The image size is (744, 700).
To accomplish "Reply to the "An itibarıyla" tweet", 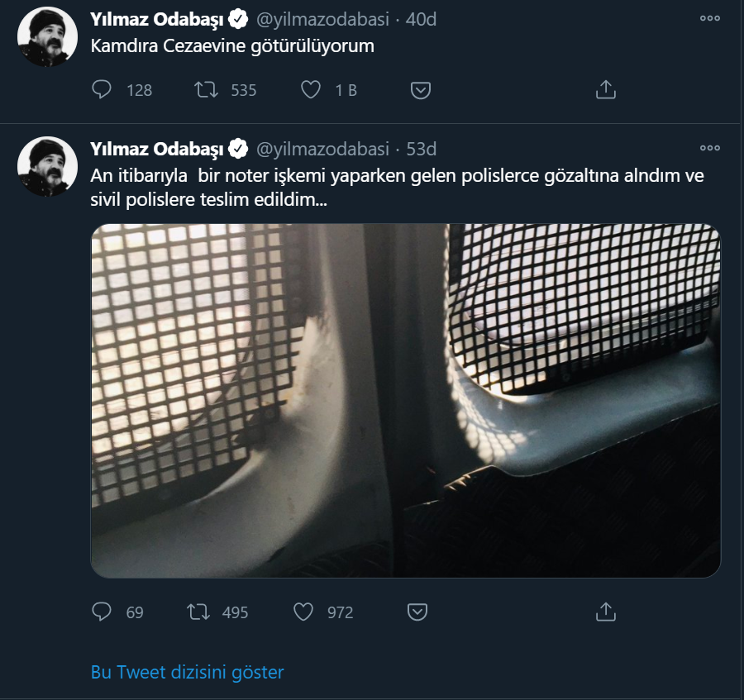I will point(103,612).
